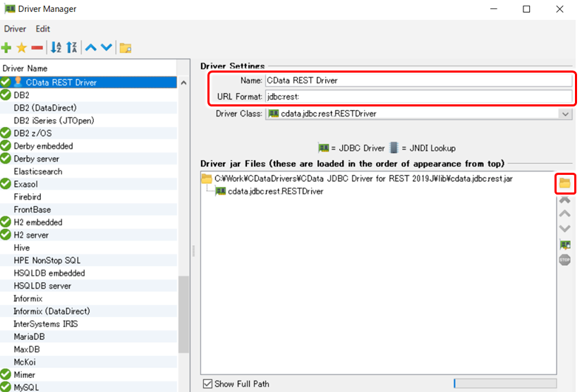The image size is (582, 392).
Task: Click the Driver Name column header
Action: [x=88, y=68]
